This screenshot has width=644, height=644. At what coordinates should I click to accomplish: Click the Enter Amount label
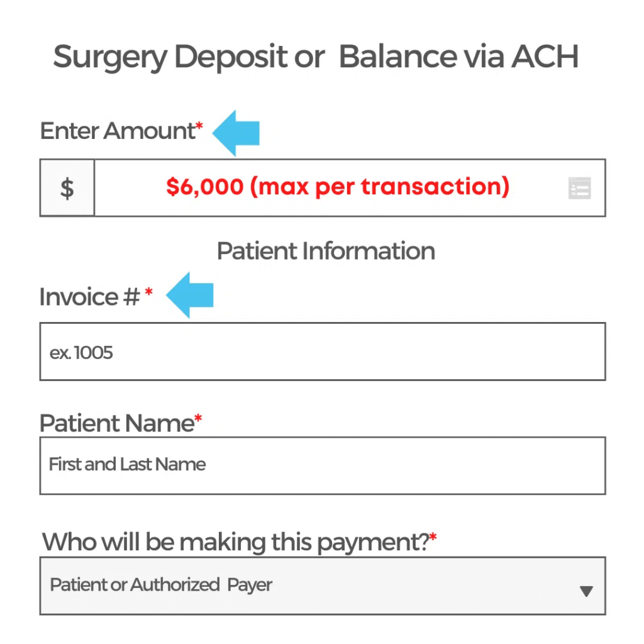pos(118,131)
